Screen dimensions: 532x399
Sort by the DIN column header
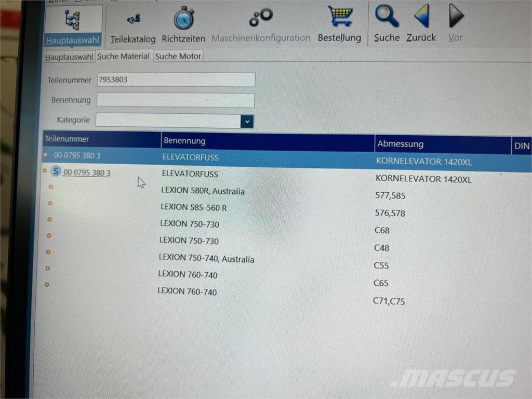point(522,146)
